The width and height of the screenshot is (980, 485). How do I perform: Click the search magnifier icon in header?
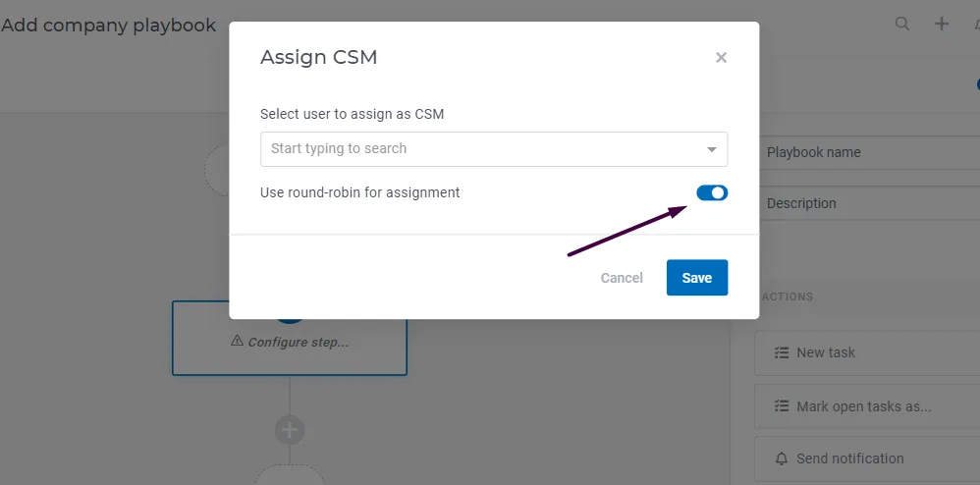(x=901, y=25)
